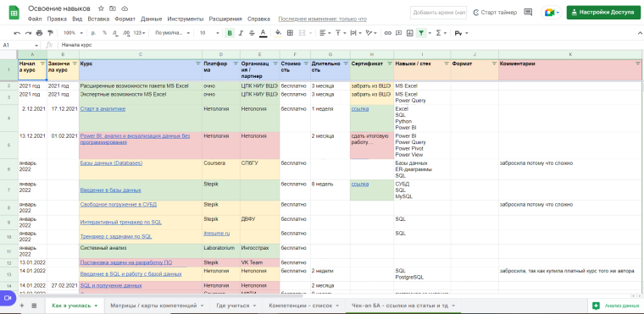Screen dimensions: 644x314
Task: Click the undo arrow in the toolbar
Action: 17,33
